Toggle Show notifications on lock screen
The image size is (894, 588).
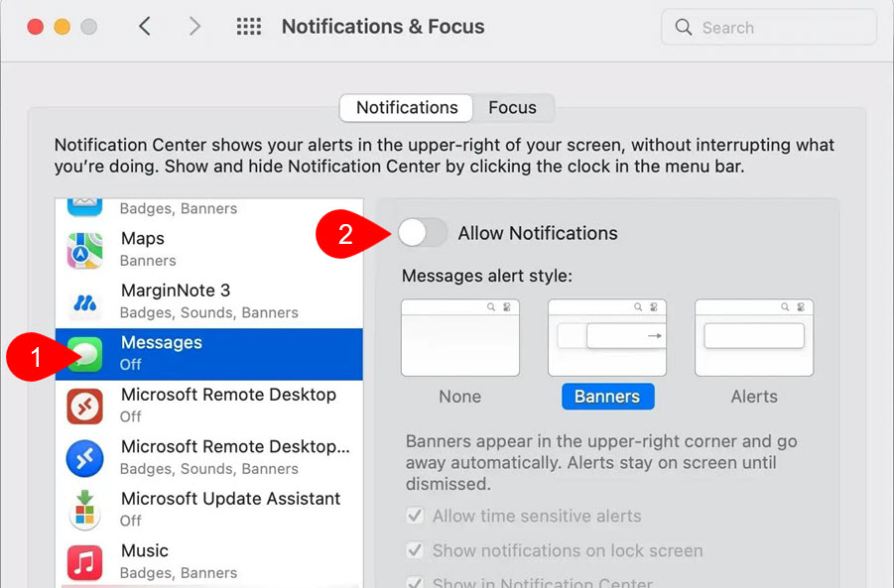point(415,550)
